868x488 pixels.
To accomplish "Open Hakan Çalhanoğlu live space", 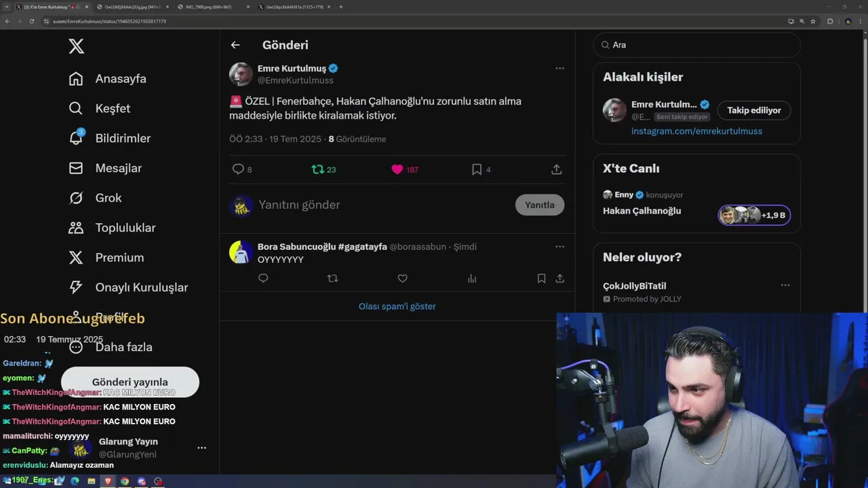I will (642, 211).
